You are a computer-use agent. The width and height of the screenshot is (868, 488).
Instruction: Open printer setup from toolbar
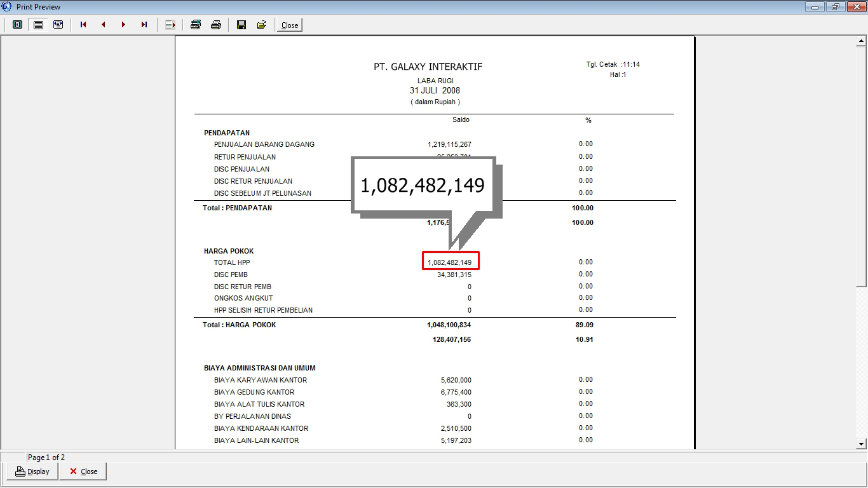coord(196,25)
